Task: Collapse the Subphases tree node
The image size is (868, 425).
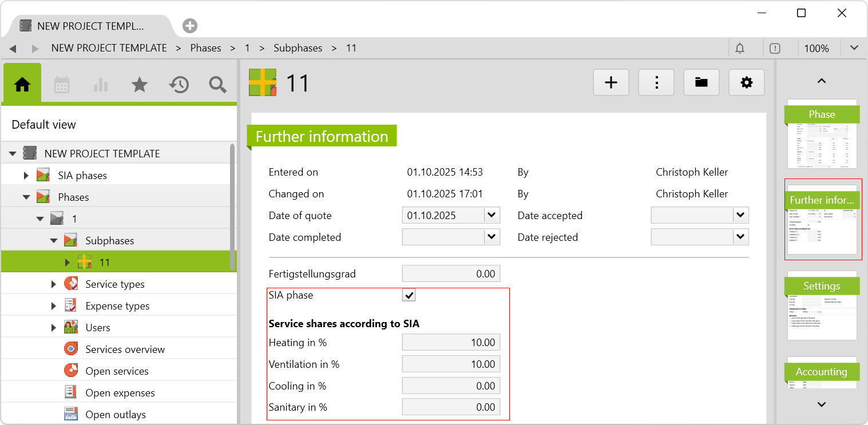Action: pyautogui.click(x=54, y=241)
